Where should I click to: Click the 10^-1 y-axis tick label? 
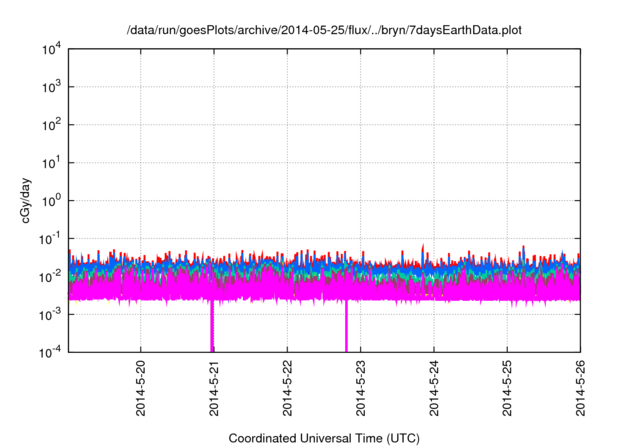(50, 239)
